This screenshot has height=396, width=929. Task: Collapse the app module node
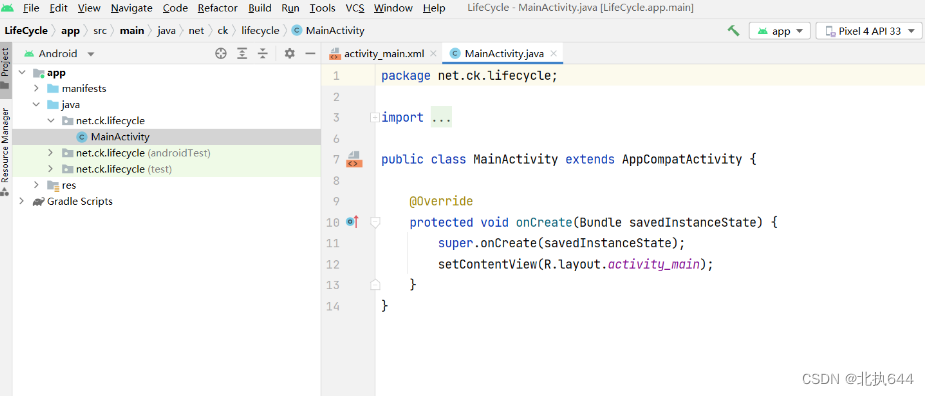point(22,72)
